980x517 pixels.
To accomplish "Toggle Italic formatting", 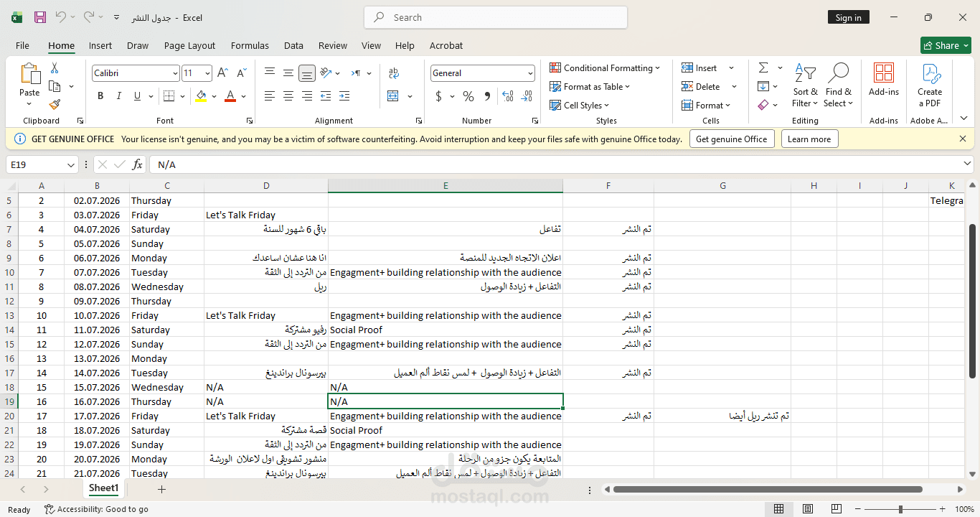I will (x=119, y=96).
